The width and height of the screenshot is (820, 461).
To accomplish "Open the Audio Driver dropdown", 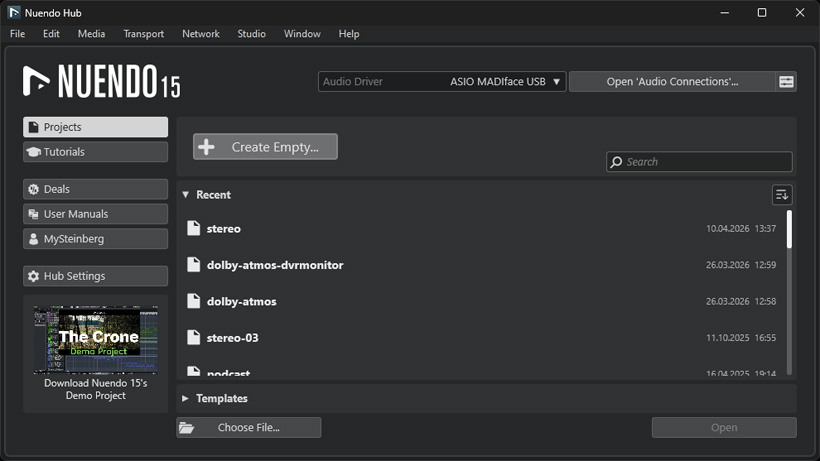I will [442, 82].
